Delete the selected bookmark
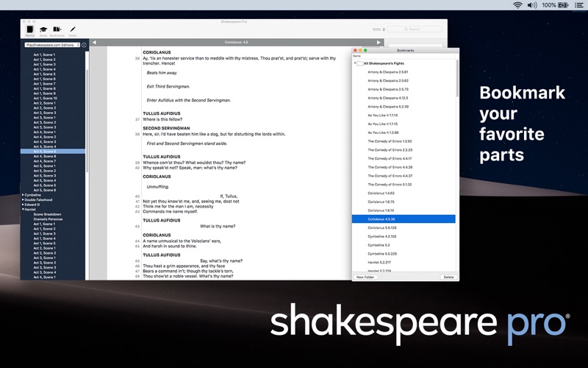588x368 pixels. 448,277
